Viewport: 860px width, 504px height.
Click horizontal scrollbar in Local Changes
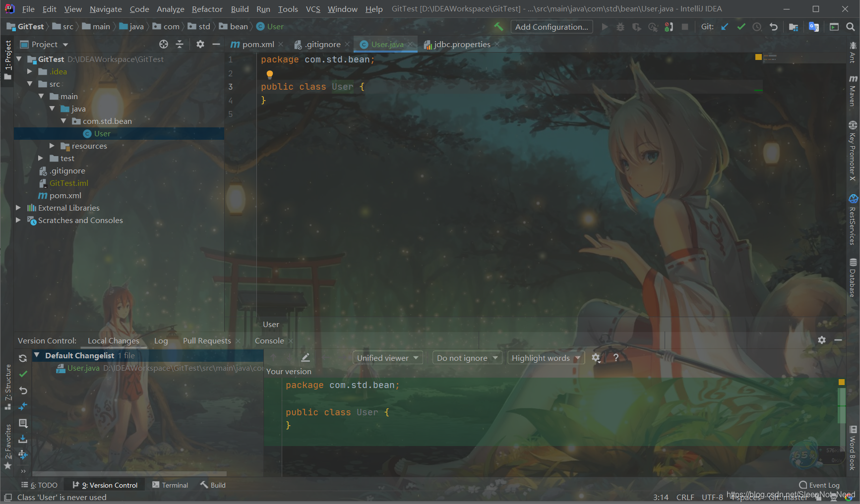click(129, 474)
